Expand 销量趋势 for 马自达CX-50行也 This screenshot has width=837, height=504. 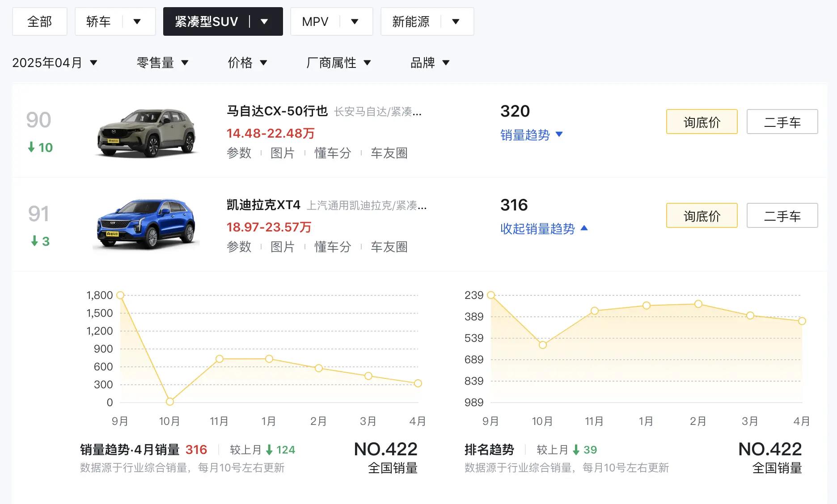tap(532, 135)
